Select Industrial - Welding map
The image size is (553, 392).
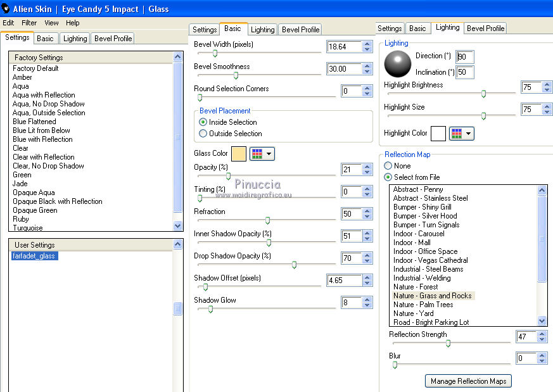(422, 278)
